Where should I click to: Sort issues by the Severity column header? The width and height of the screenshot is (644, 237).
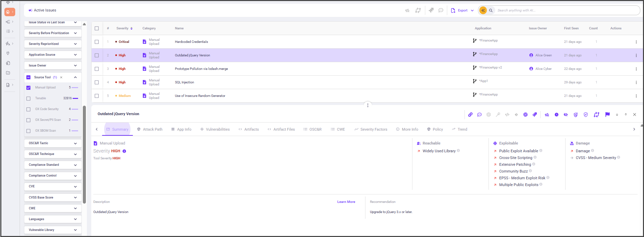click(x=124, y=28)
